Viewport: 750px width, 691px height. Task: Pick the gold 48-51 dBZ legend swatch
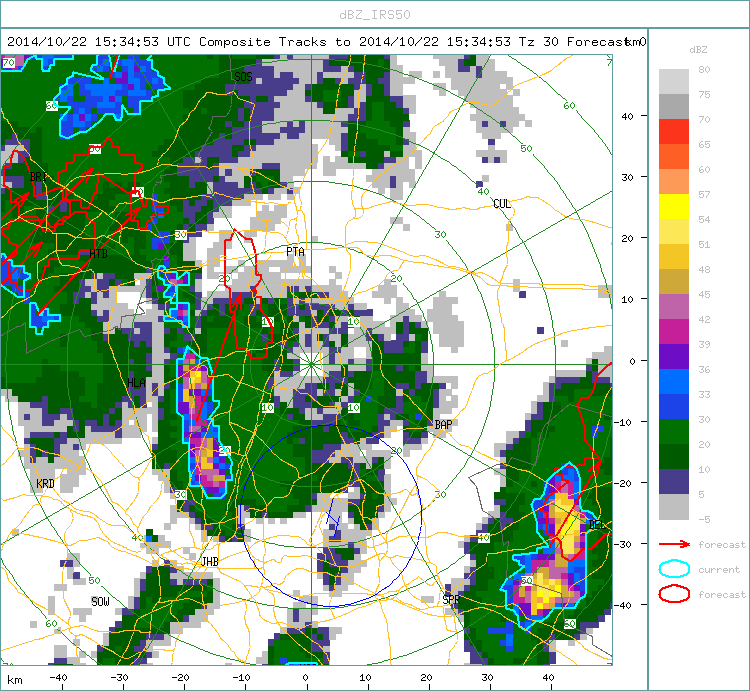[673, 256]
